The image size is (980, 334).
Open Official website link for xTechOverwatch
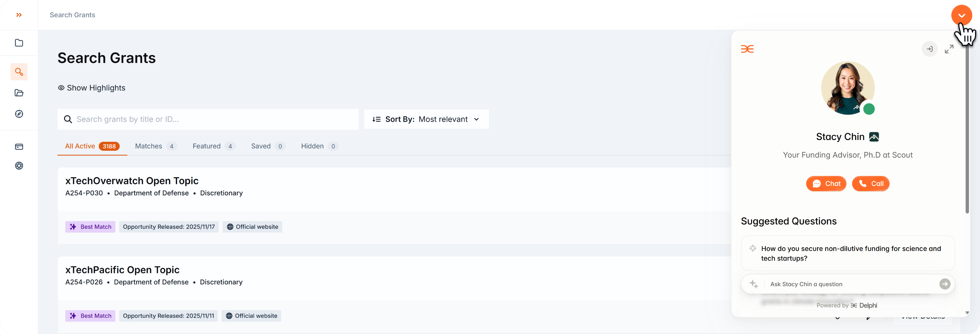pos(252,227)
